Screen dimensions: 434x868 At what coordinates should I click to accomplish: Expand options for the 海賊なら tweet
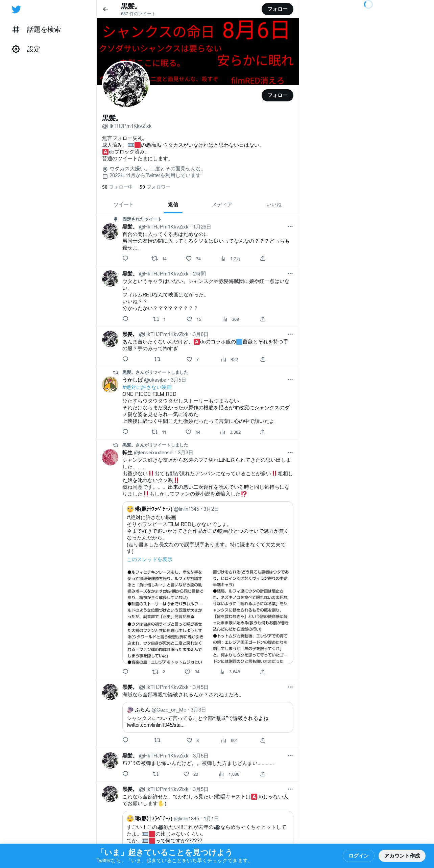[290, 687]
